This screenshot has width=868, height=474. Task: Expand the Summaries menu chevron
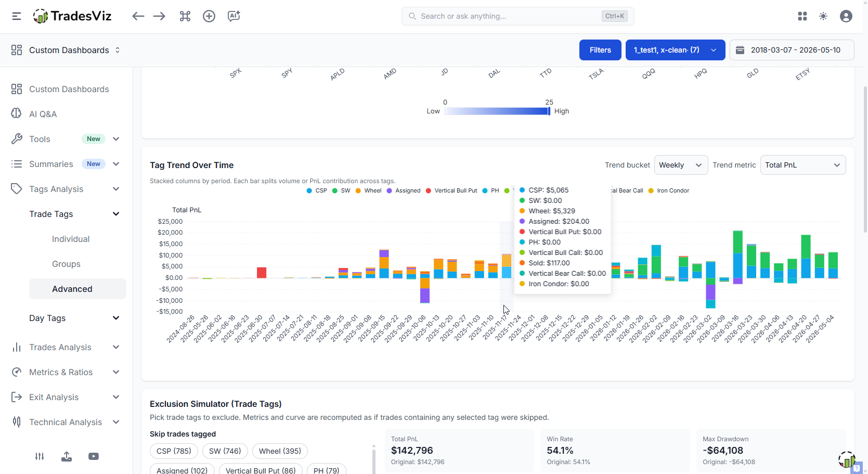[x=116, y=164]
